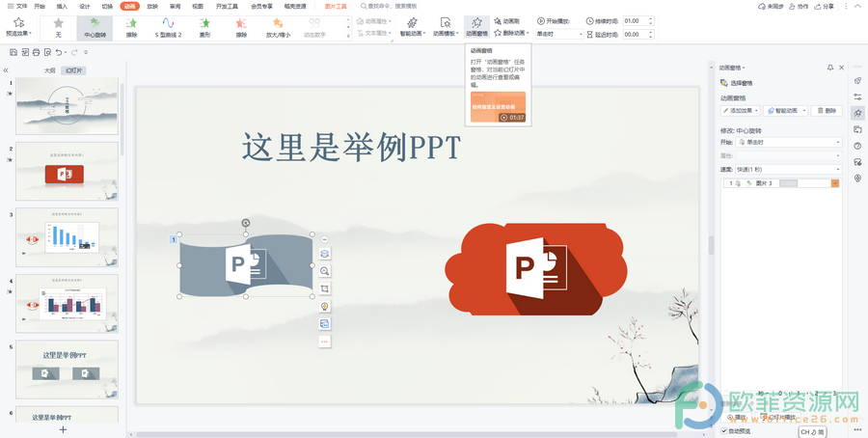Open the 开始播放 单击时 ribbon dropdown

559,34
